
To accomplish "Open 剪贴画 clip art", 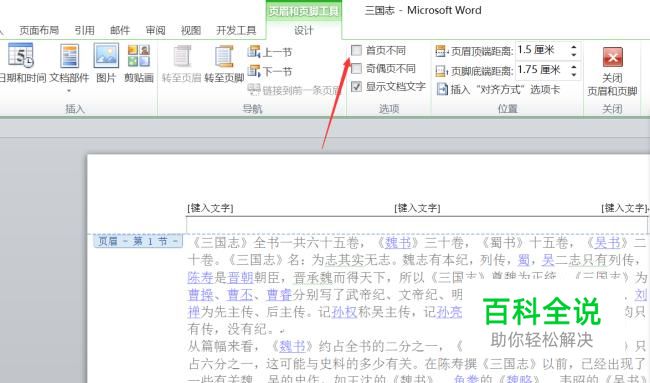I will pos(139,63).
